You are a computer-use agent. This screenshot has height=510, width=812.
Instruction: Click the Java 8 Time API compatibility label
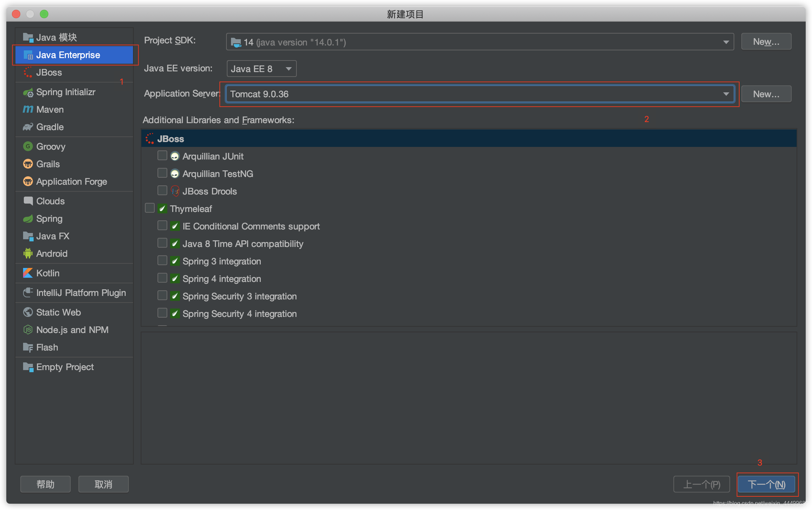point(243,244)
